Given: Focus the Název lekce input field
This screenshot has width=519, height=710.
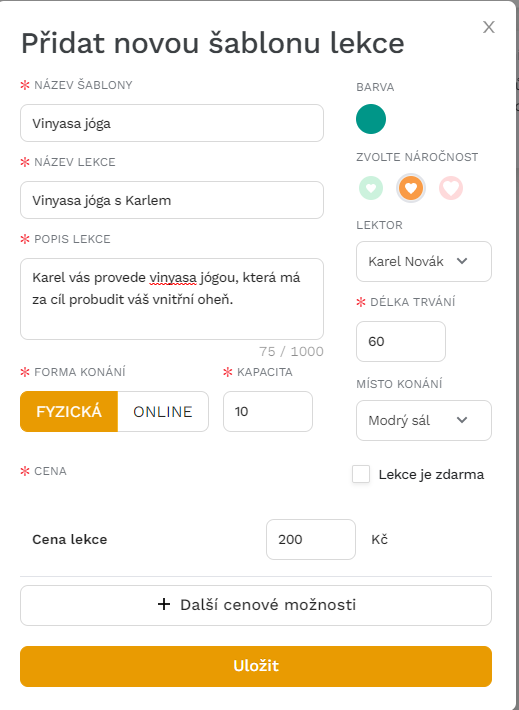Looking at the screenshot, I should click(172, 200).
